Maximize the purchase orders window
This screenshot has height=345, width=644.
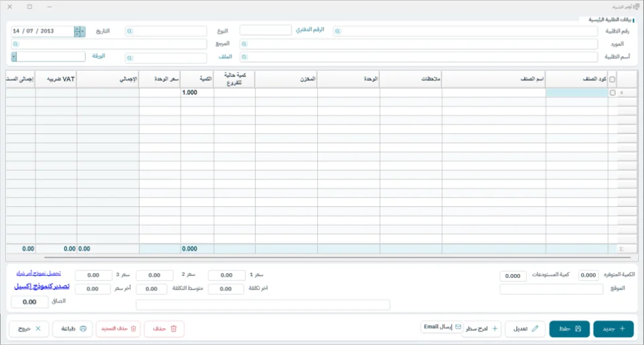[30, 7]
